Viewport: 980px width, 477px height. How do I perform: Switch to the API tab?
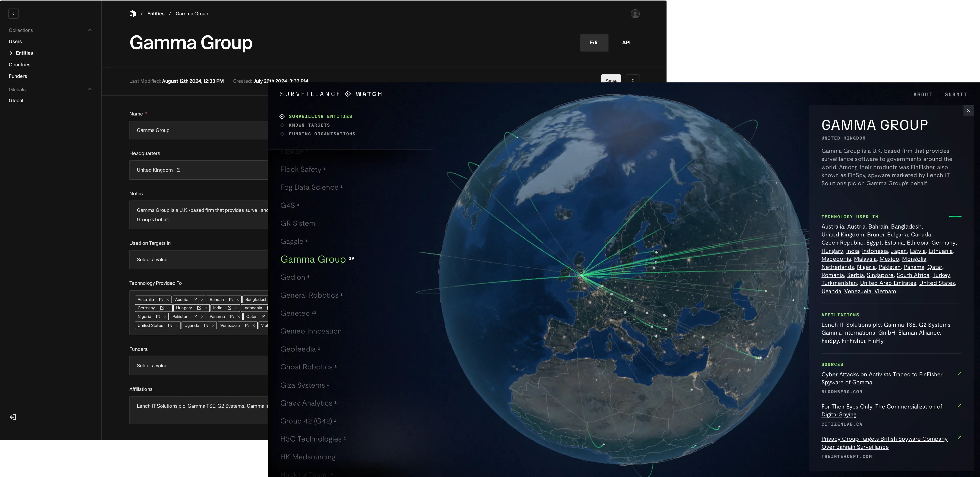[626, 43]
